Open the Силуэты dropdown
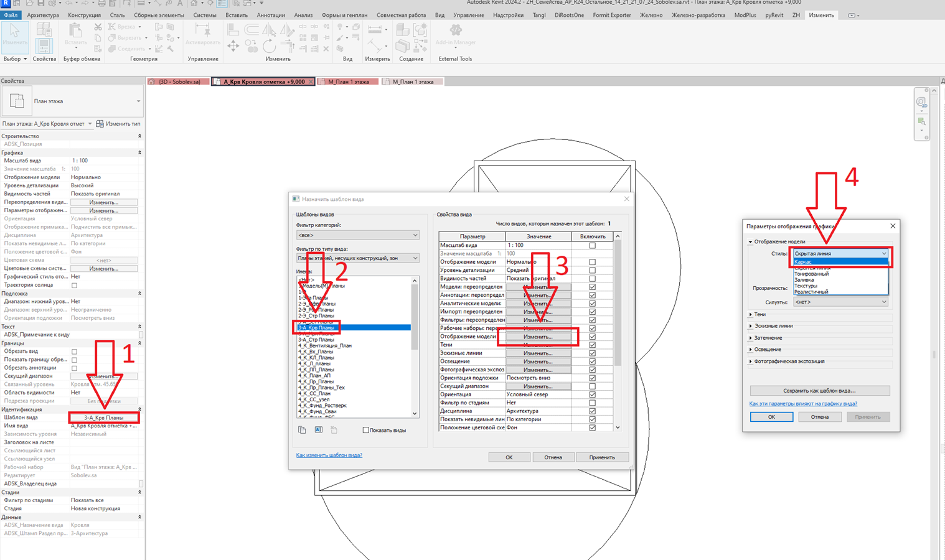 coord(840,302)
